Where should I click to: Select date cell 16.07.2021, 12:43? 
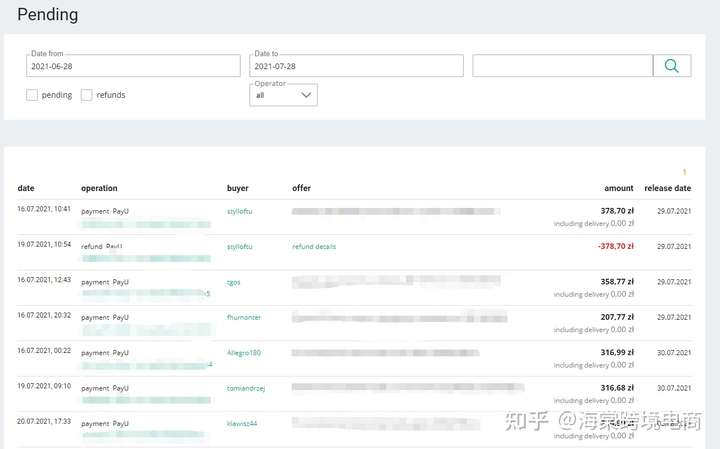tap(44, 280)
